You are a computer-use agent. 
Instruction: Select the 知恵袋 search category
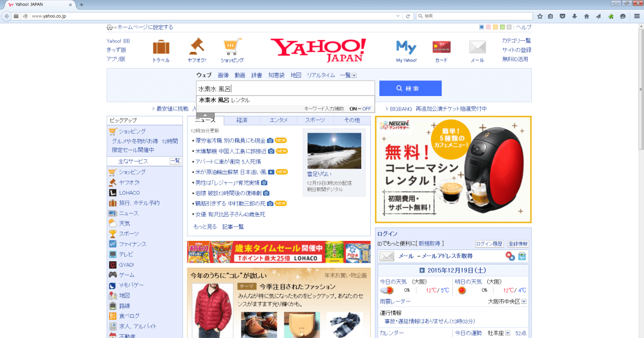pyautogui.click(x=276, y=76)
